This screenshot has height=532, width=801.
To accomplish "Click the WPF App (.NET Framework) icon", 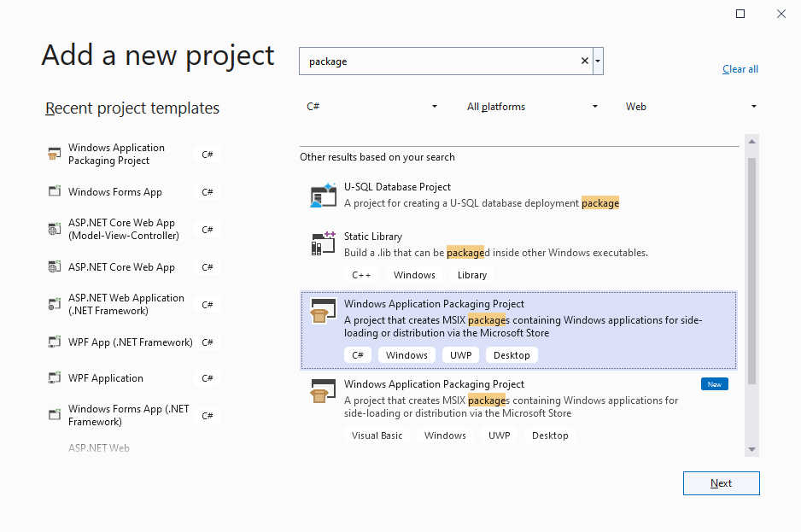I will click(x=54, y=342).
